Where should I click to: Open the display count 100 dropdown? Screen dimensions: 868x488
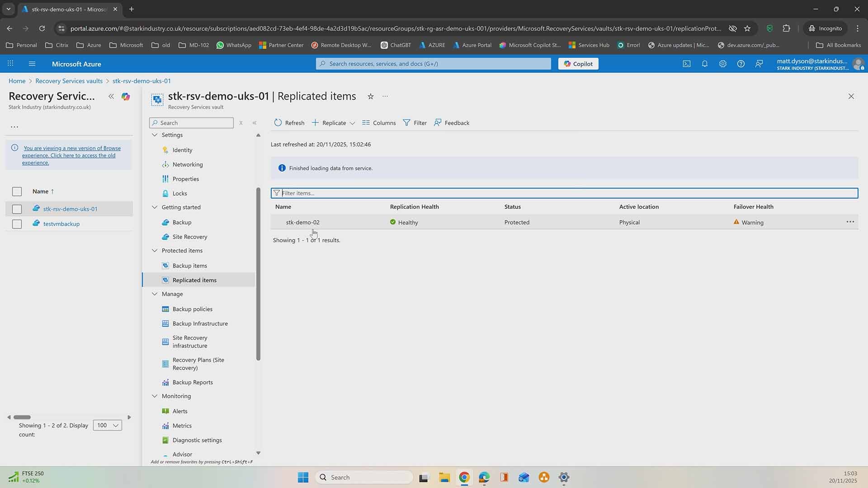(107, 425)
